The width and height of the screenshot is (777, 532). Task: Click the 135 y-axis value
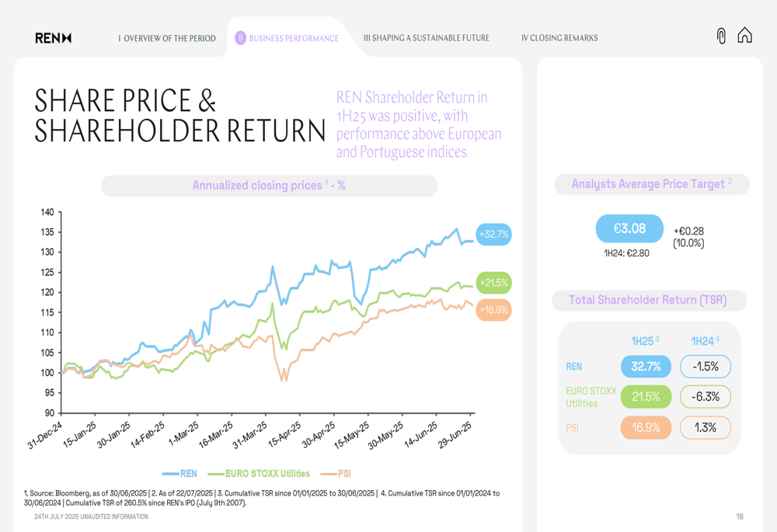click(x=47, y=231)
